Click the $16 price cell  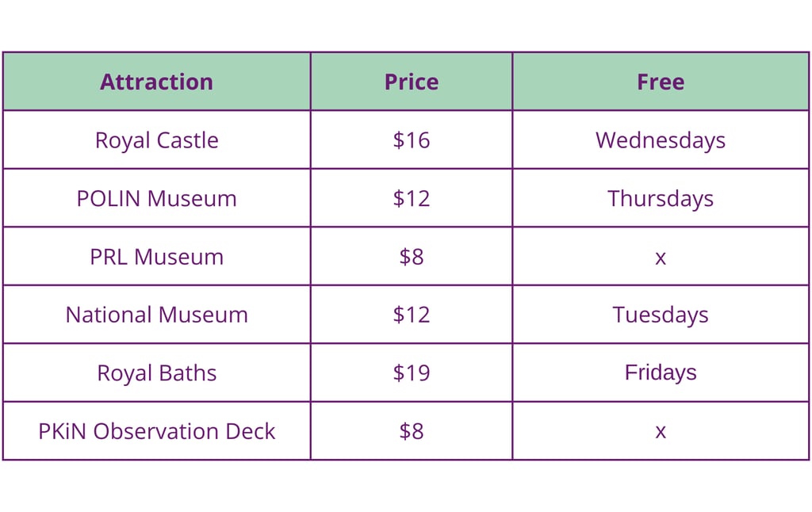[411, 140]
